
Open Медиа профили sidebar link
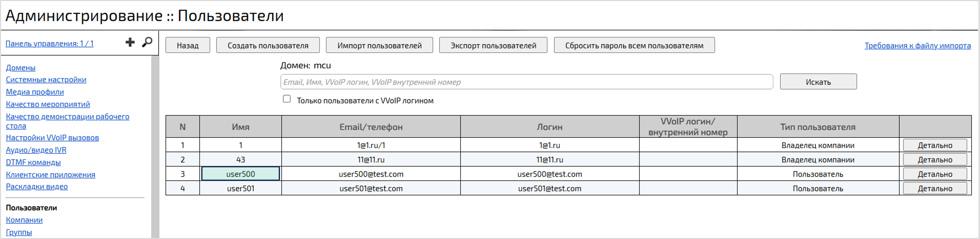pyautogui.click(x=35, y=92)
